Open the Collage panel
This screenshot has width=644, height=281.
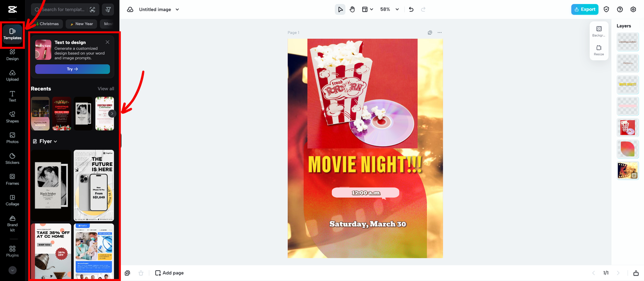click(x=13, y=200)
